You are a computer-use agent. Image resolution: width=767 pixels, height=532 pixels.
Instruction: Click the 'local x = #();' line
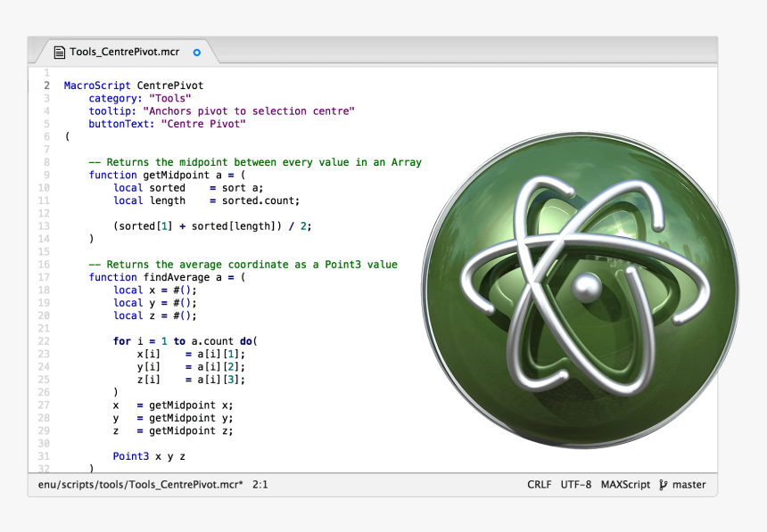tap(155, 290)
